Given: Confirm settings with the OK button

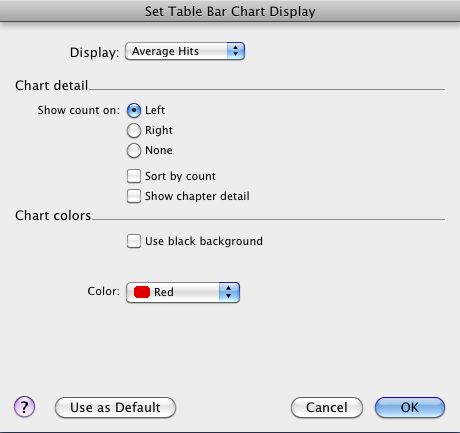Looking at the screenshot, I should [410, 407].
